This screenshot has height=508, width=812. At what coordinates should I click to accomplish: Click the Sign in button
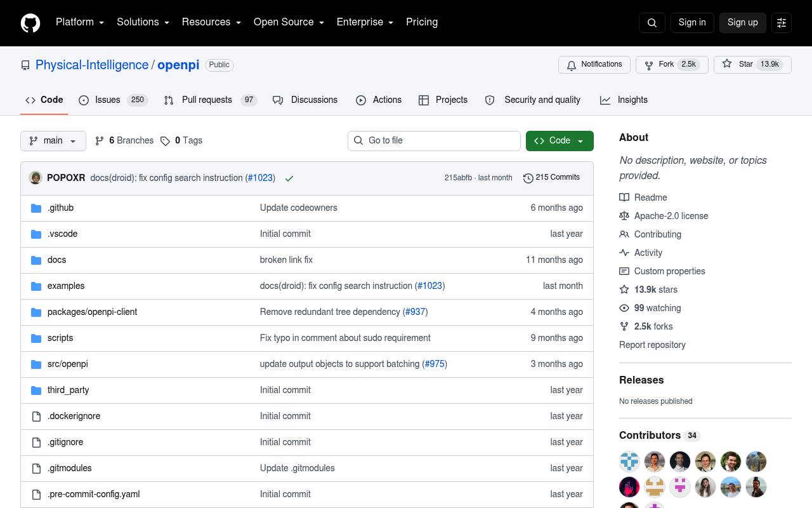692,22
